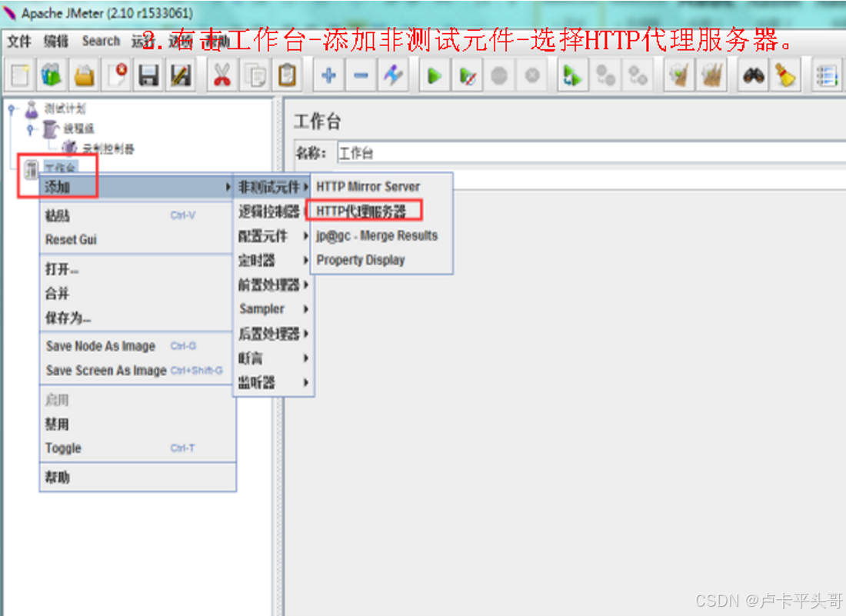
Task: Open the Search menu in menu bar
Action: point(101,41)
